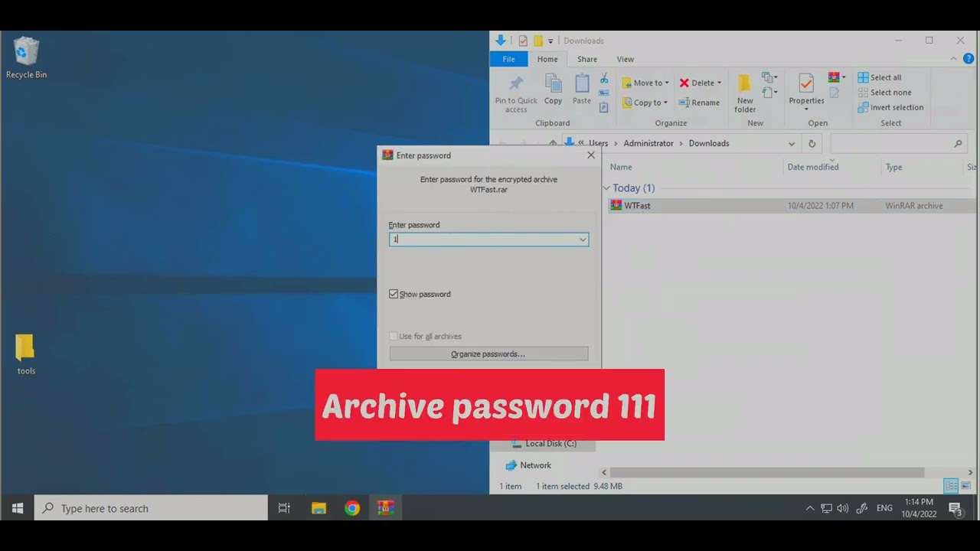Click Select none in ribbon

coord(884,93)
